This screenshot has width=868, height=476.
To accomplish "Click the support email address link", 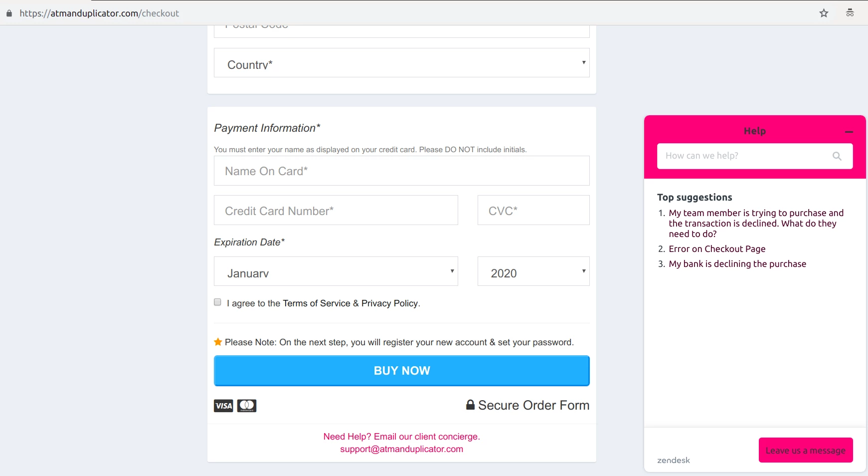I will pyautogui.click(x=401, y=449).
